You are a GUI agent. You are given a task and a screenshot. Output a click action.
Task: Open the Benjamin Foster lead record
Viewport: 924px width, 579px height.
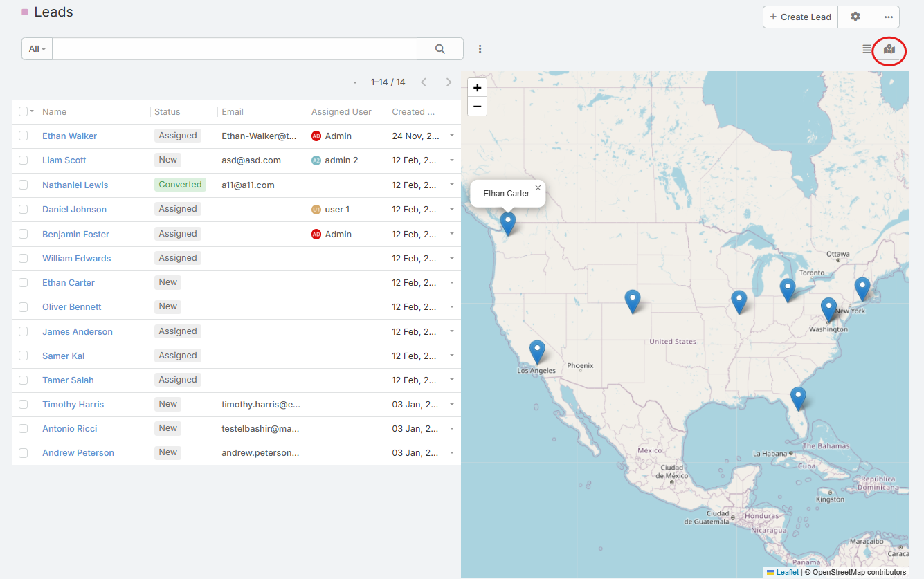click(x=75, y=234)
